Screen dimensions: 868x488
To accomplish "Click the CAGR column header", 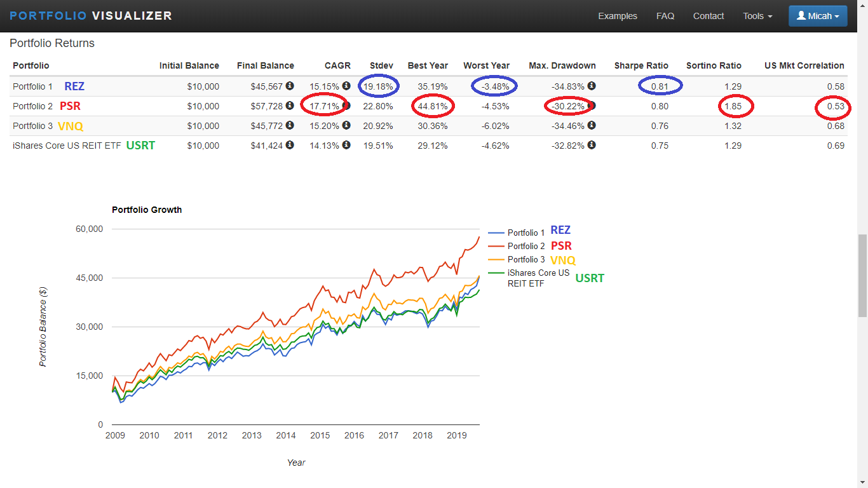I will (338, 65).
